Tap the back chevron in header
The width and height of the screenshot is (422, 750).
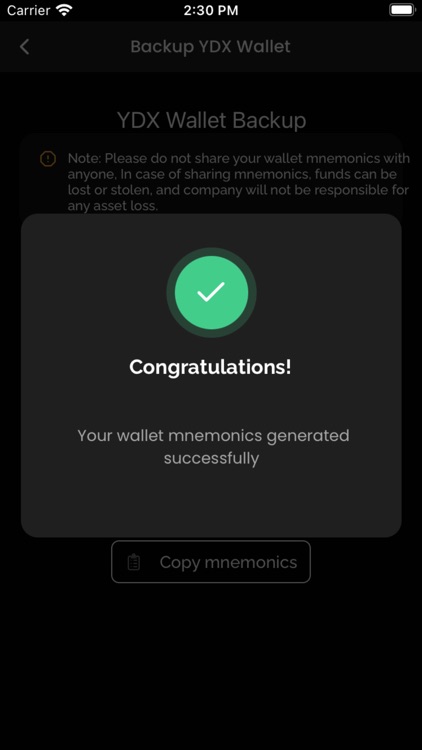[x=24, y=47]
